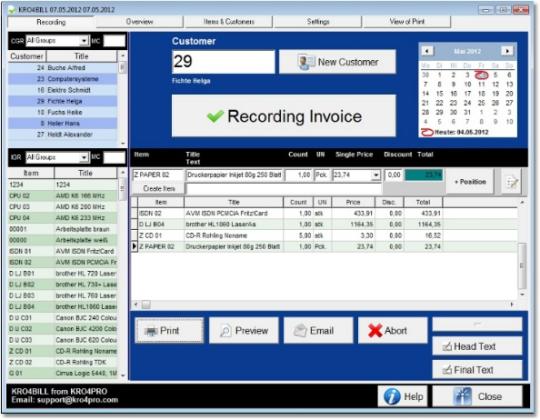Click the invoice table horizontal scrollbar

tap(324, 305)
